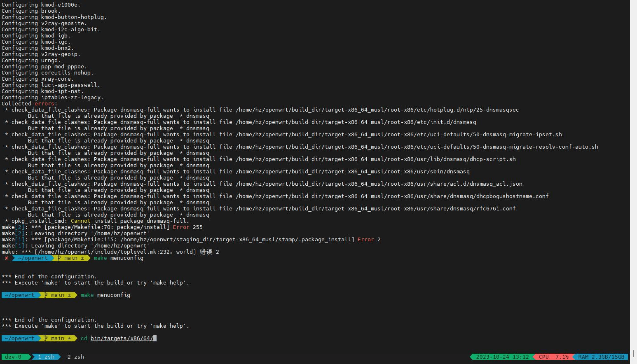
Task: Click the underlined bin/targets/x86/64/ path
Action: point(122,338)
